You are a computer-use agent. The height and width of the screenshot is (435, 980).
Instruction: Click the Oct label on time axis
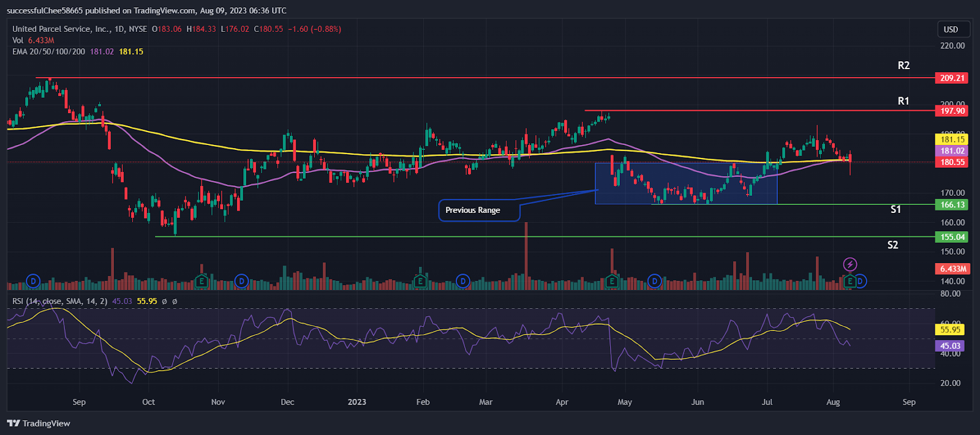coord(148,402)
